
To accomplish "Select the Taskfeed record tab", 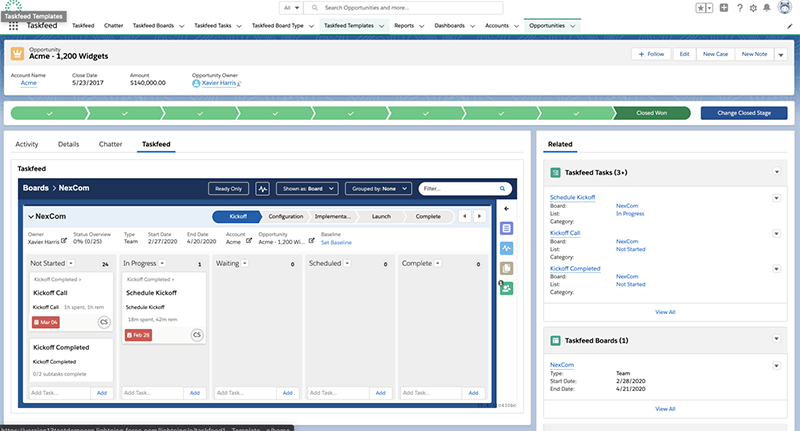I will [x=156, y=144].
